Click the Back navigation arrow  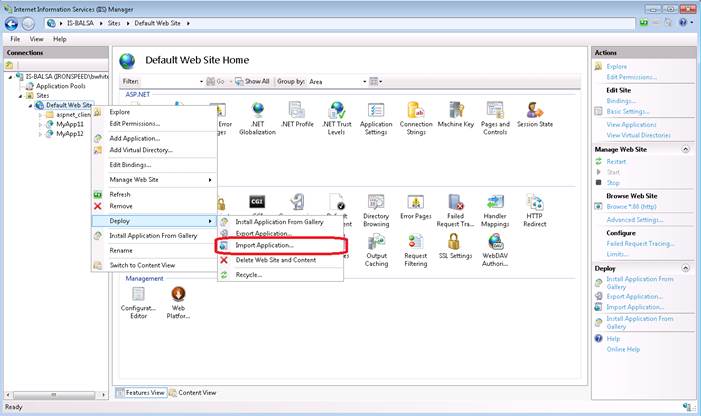point(11,24)
